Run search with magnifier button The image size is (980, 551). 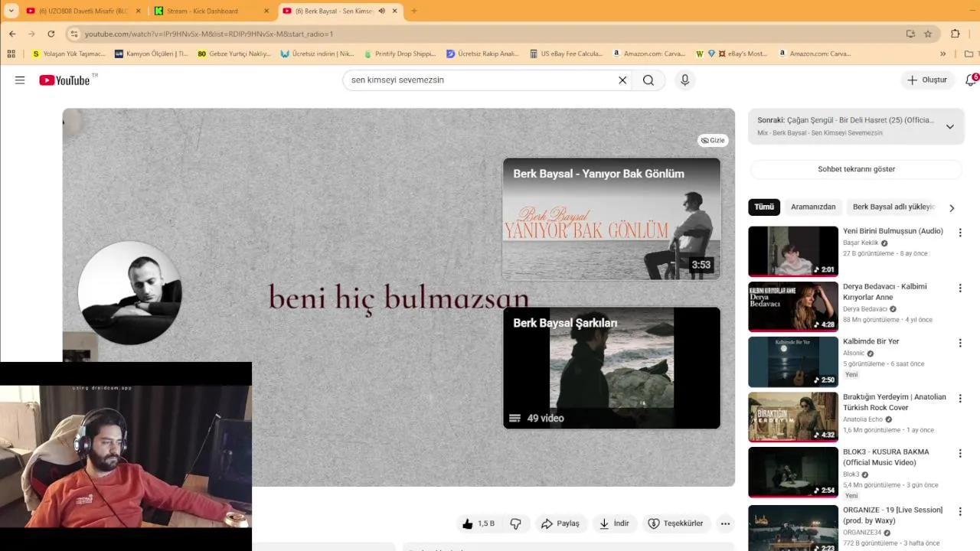click(648, 80)
